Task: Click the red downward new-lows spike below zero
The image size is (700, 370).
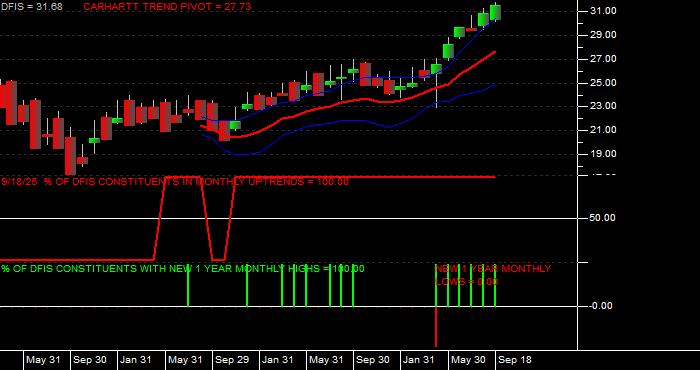Action: tap(436, 327)
